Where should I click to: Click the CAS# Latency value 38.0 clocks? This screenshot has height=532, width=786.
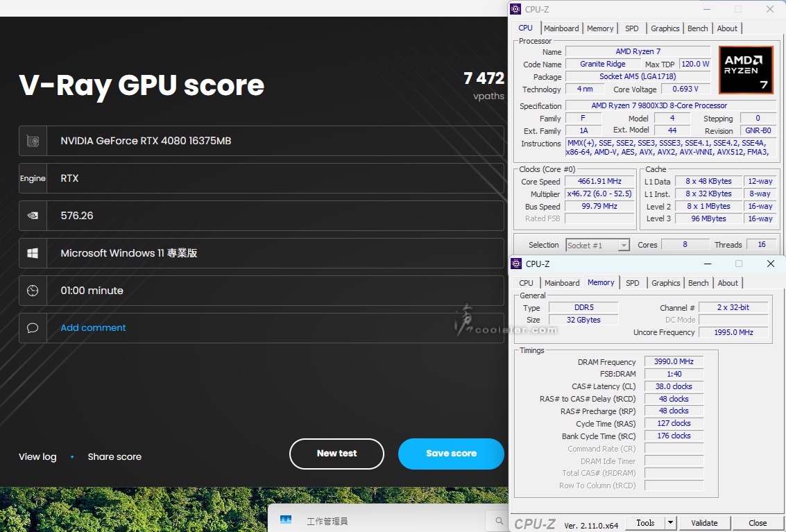click(674, 386)
